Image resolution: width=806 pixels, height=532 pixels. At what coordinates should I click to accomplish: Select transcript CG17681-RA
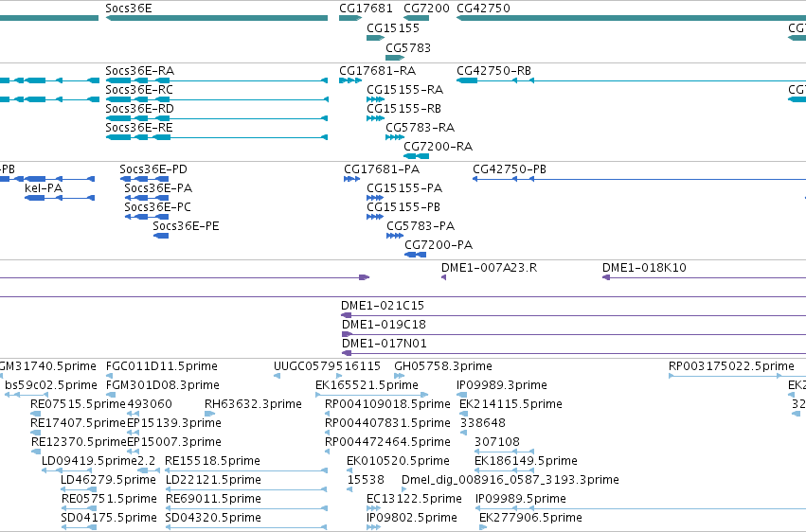coord(350,80)
